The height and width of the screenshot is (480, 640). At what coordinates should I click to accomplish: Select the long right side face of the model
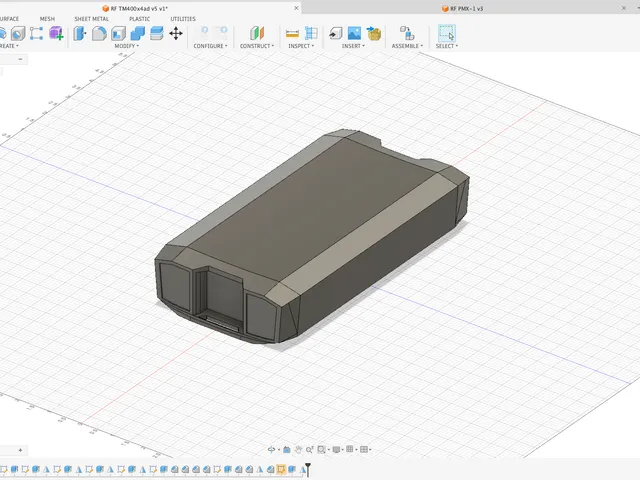point(378,261)
